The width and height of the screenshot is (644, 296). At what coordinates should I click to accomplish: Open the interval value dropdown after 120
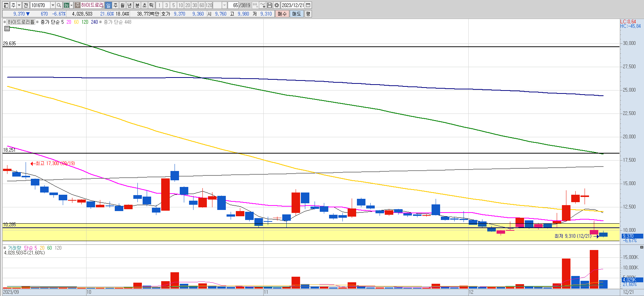224,5
